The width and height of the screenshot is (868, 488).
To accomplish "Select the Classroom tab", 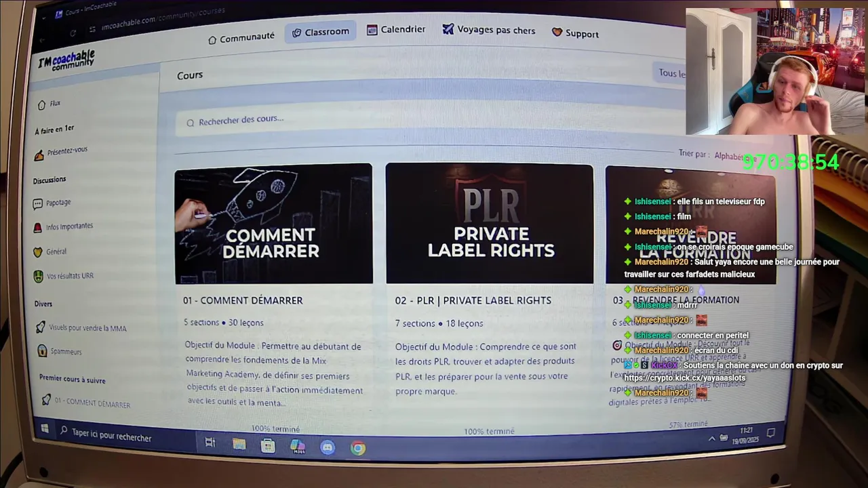I will (321, 32).
